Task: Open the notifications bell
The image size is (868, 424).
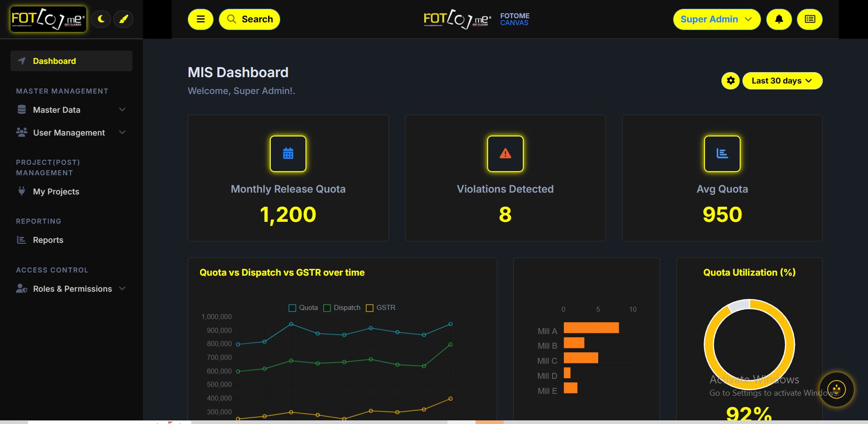Action: (x=779, y=19)
